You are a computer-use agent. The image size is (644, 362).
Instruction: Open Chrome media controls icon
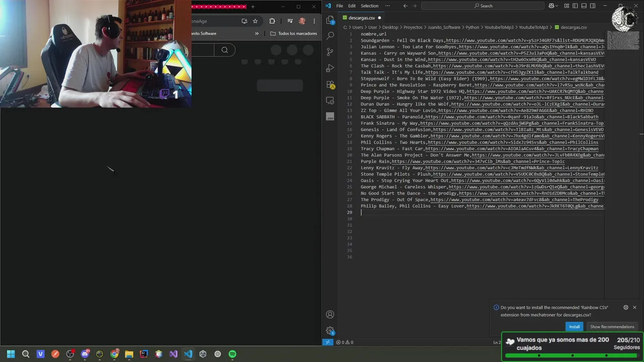pyautogui.click(x=290, y=21)
